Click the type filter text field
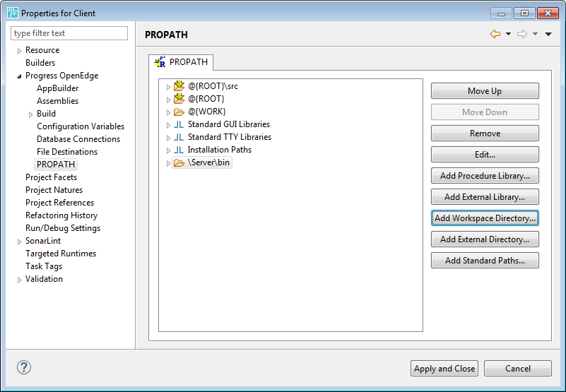 point(69,33)
